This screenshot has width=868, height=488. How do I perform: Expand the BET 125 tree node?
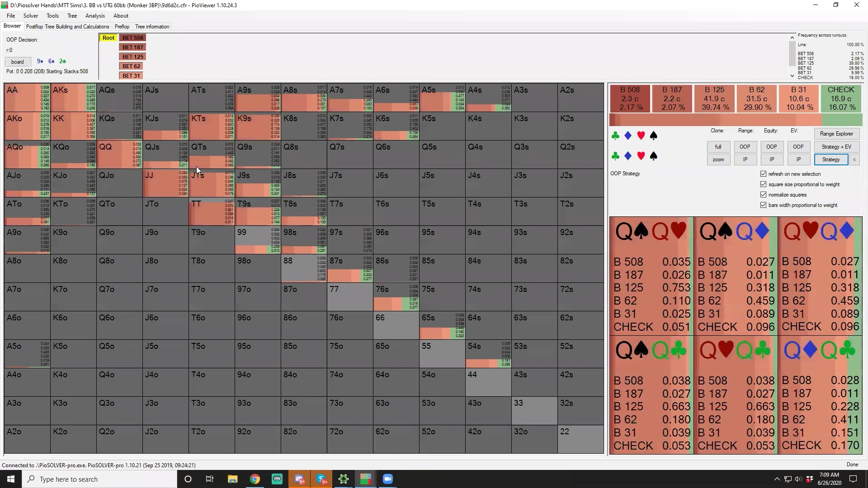point(132,57)
